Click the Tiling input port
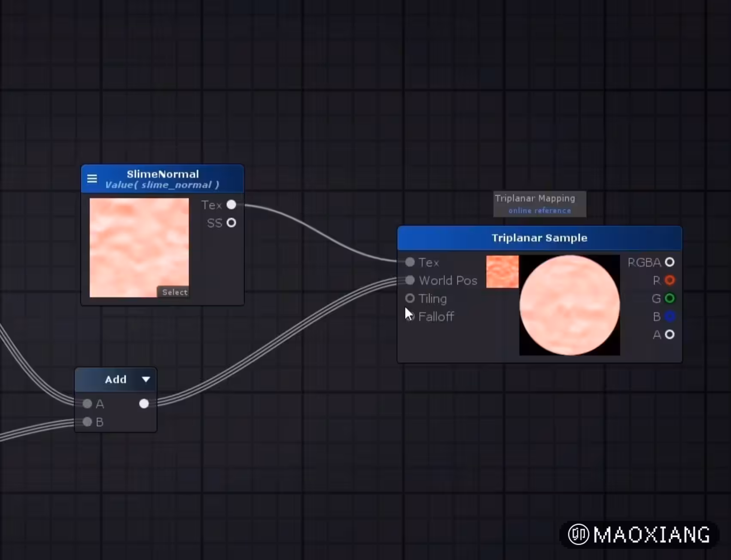731x560 pixels. pos(410,298)
